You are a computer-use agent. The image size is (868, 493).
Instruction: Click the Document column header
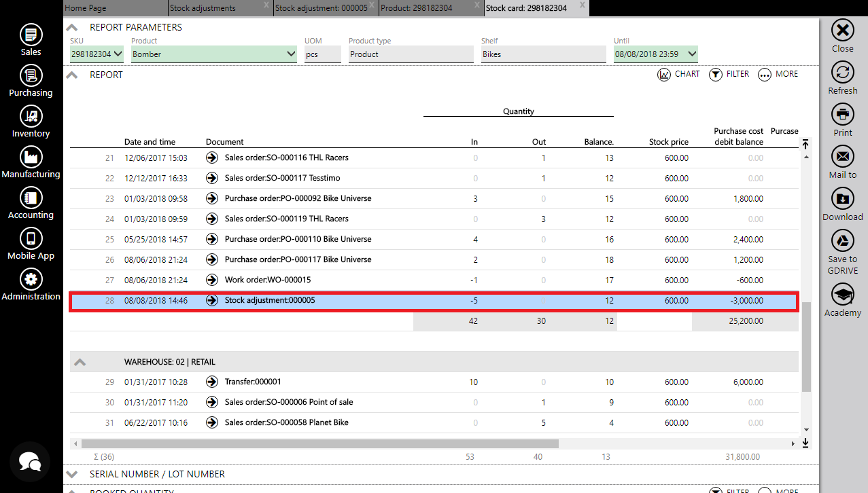pyautogui.click(x=224, y=142)
